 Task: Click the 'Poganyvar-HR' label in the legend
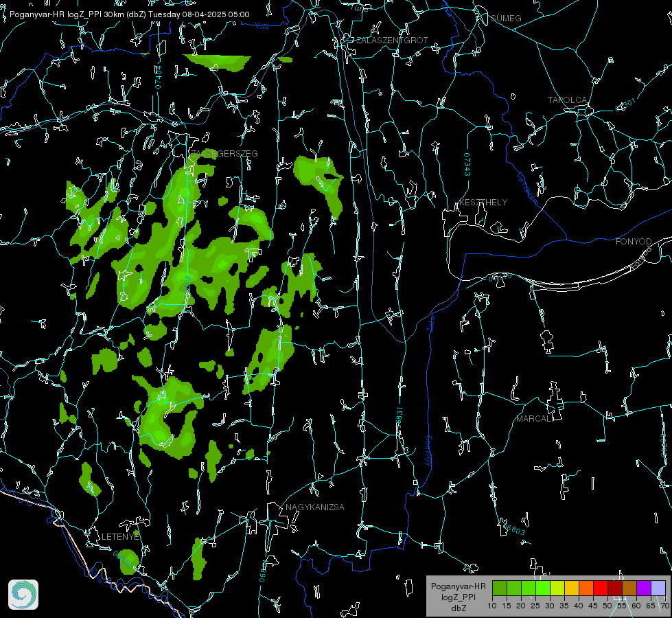click(458, 586)
